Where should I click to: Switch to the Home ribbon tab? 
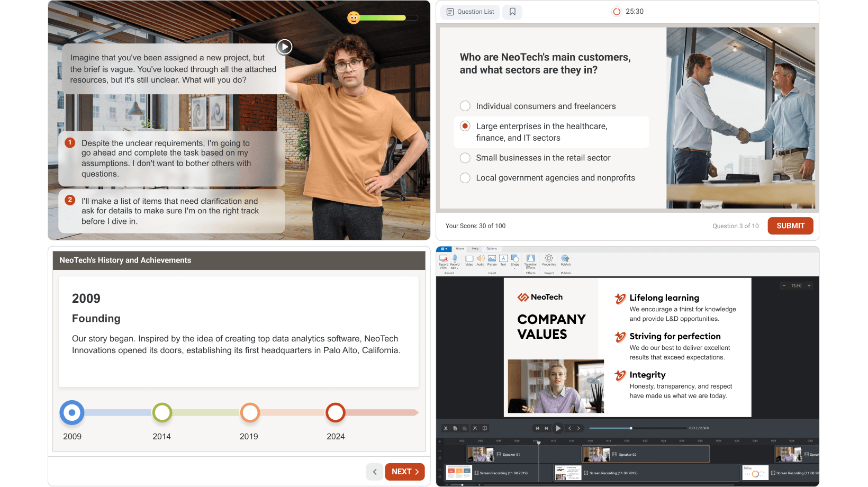pos(460,249)
